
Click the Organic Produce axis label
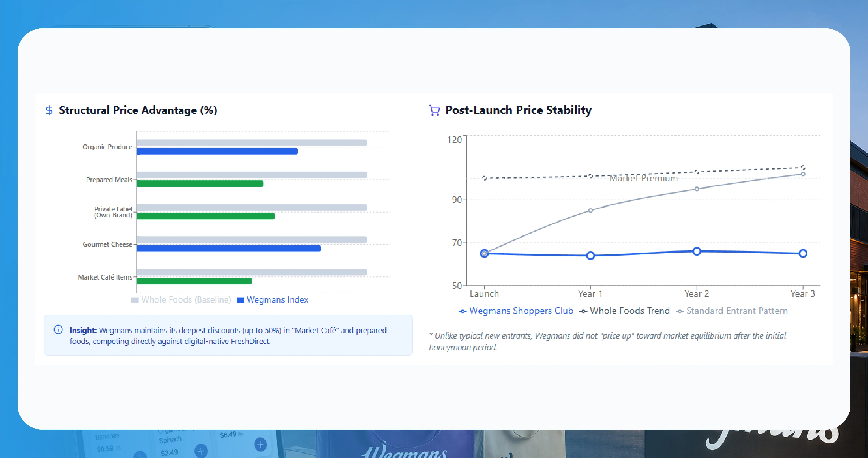(107, 147)
